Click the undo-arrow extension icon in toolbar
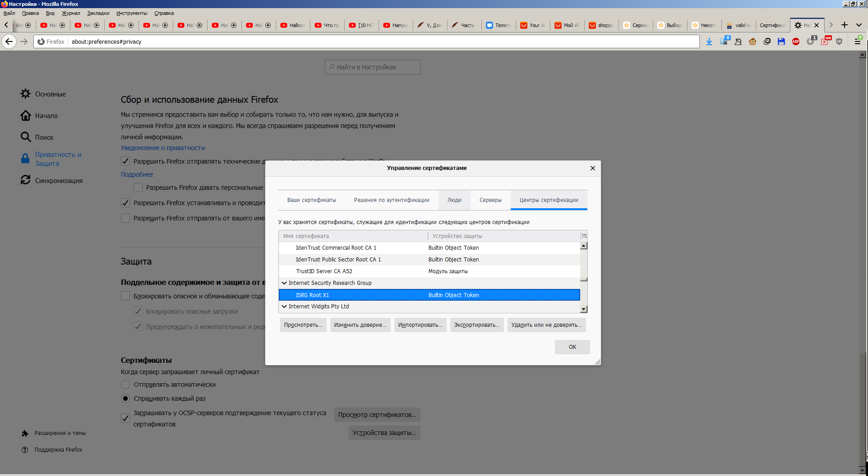 point(738,41)
